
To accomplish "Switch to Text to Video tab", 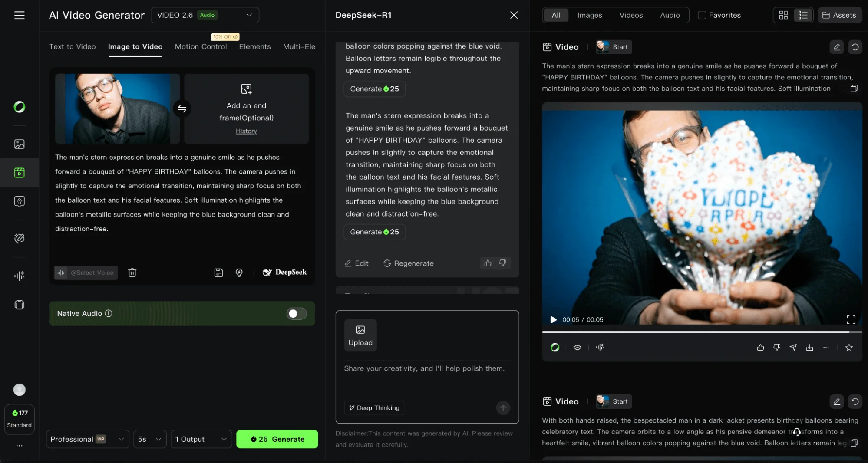I will tap(72, 46).
